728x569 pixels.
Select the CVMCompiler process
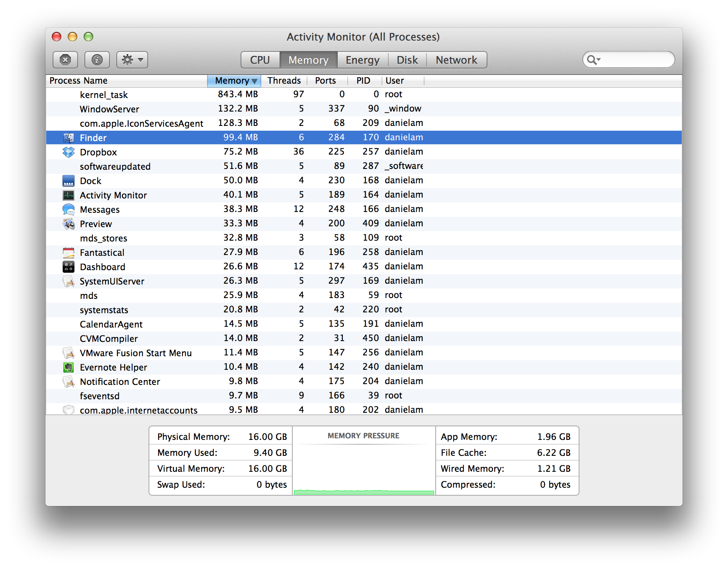364,338
